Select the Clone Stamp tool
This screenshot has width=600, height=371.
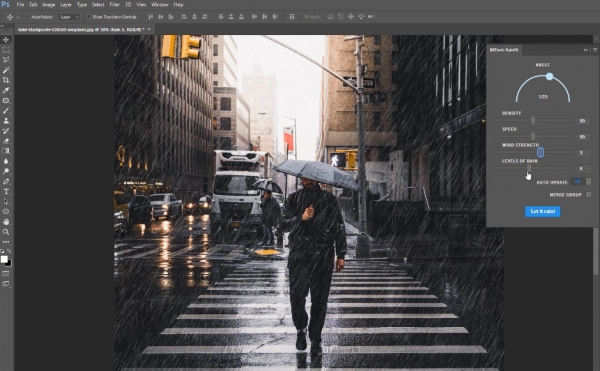[x=6, y=121]
